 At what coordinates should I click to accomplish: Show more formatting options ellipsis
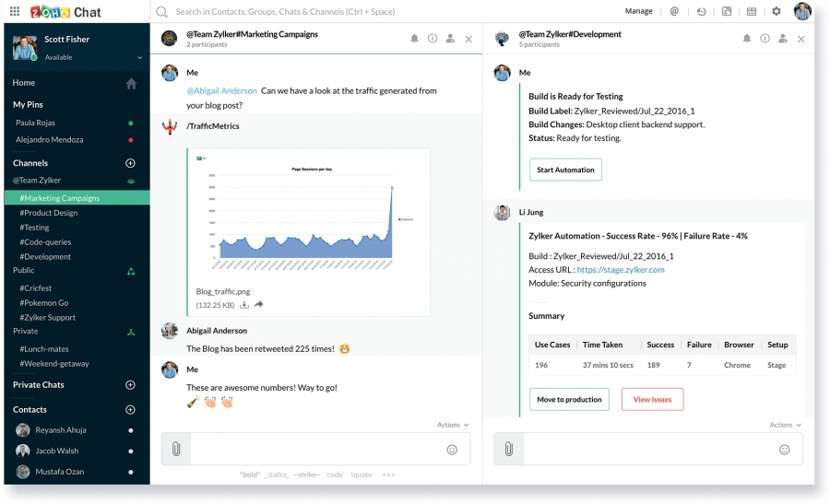pyautogui.click(x=388, y=475)
